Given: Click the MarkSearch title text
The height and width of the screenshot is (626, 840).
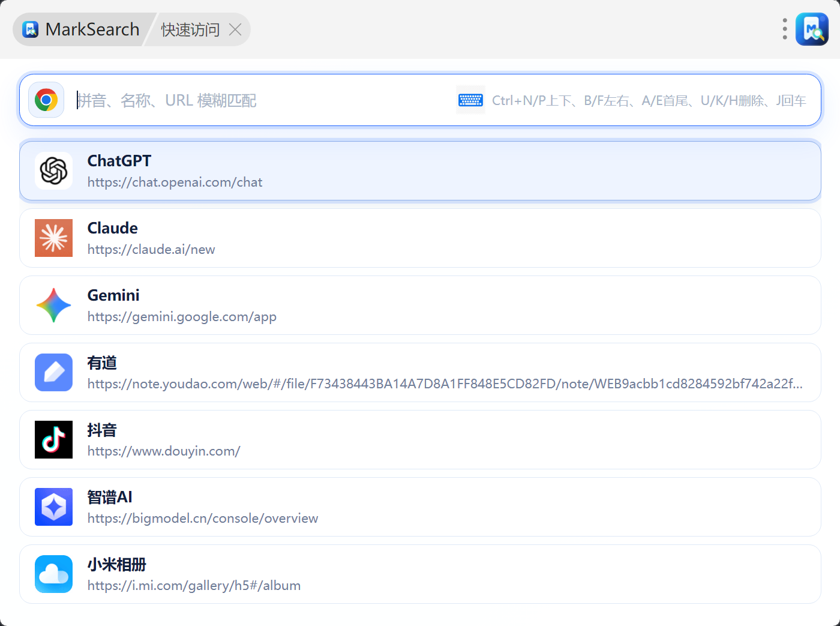Looking at the screenshot, I should (x=92, y=29).
